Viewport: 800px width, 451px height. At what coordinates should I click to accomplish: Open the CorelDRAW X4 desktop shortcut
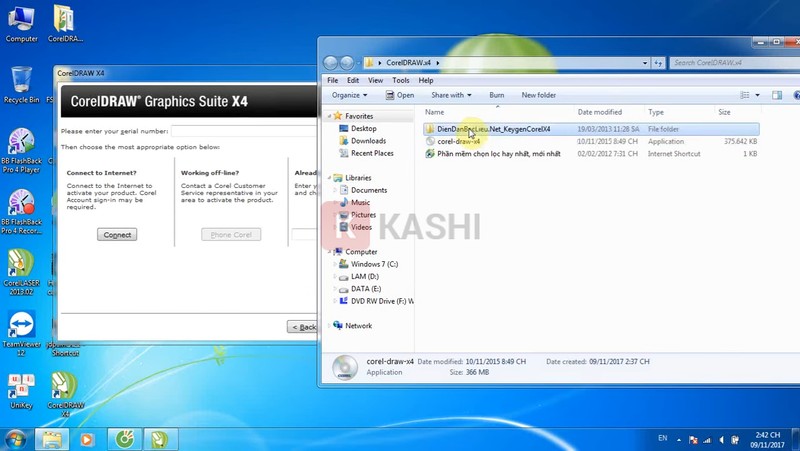click(65, 395)
